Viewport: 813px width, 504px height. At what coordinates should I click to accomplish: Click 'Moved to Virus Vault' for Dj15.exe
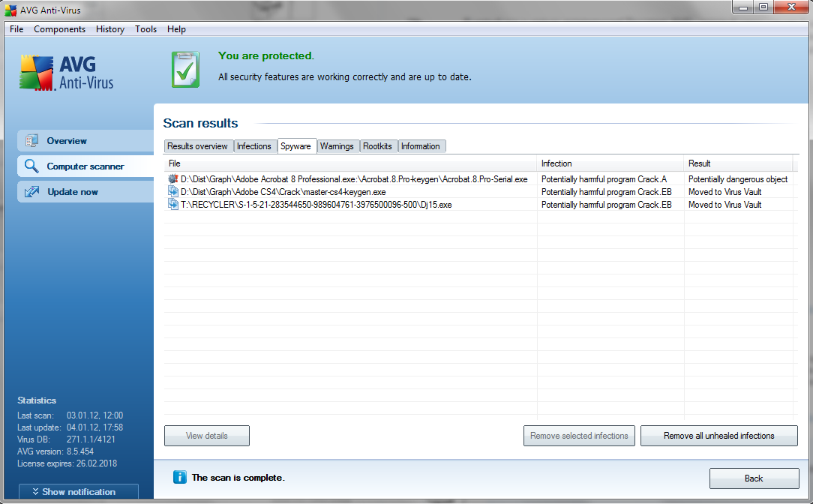point(724,205)
